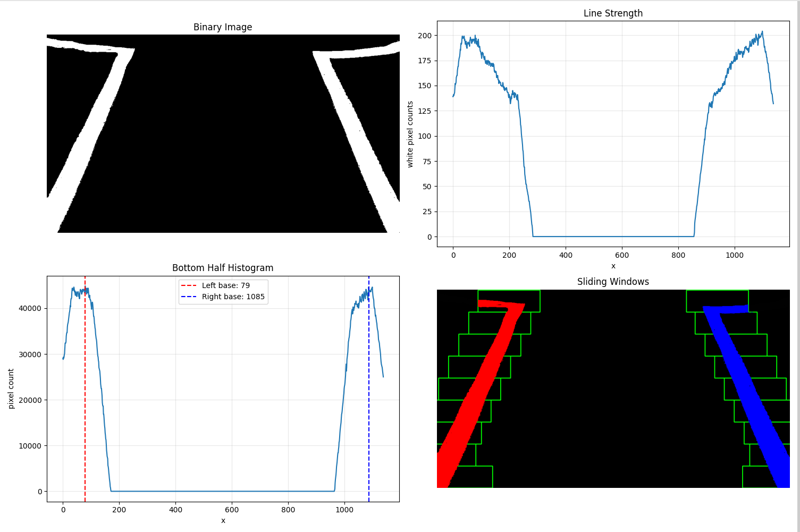Click the "150" tick on Line Strength
Image resolution: width=800 pixels, height=532 pixels.
[x=425, y=86]
